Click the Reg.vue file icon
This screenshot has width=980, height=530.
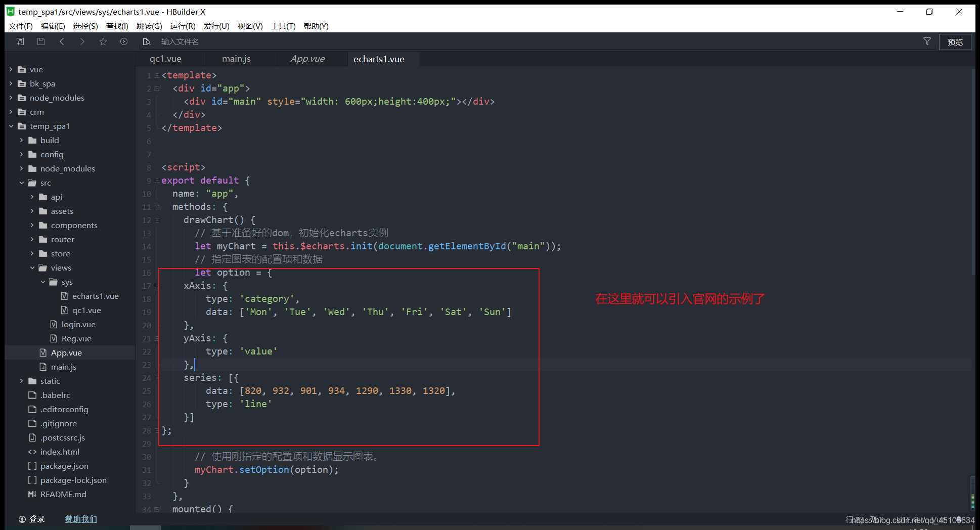pyautogui.click(x=54, y=338)
